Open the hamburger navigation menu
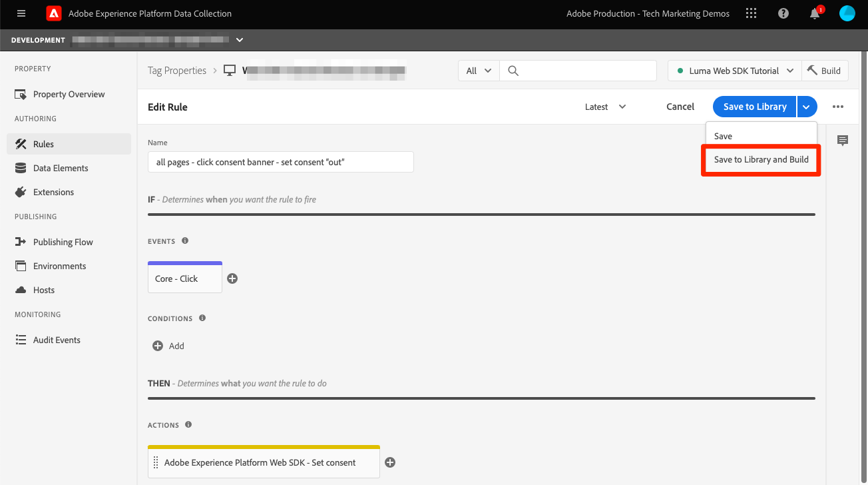Viewport: 868px width, 485px height. tap(21, 13)
